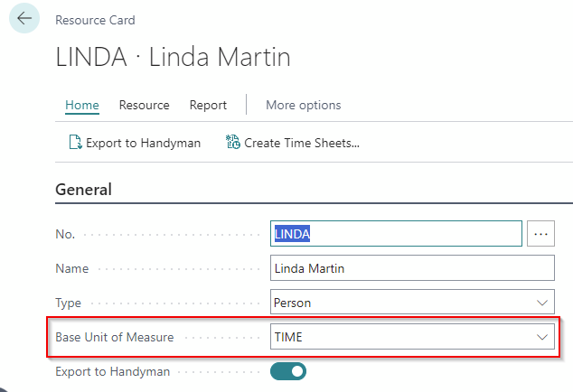Show More options in the action bar
This screenshot has width=573, height=392.
point(304,105)
